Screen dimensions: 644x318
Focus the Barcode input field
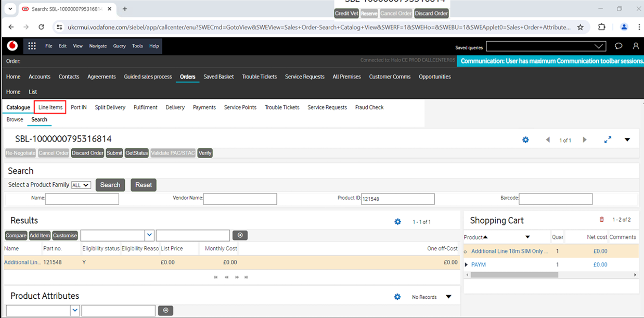coord(556,199)
